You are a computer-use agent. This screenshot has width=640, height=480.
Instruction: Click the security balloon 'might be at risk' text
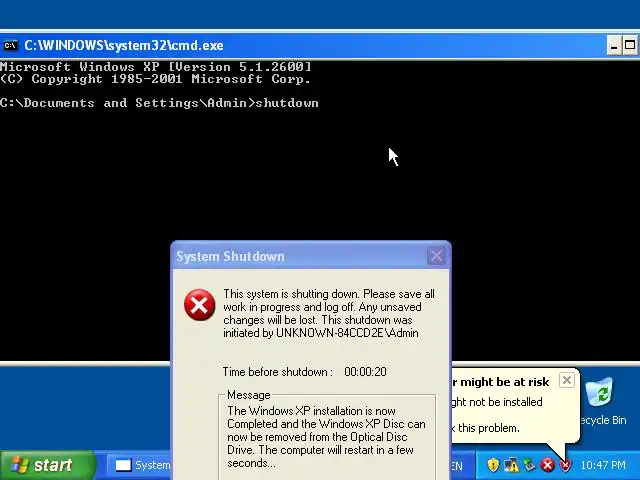[x=504, y=382]
